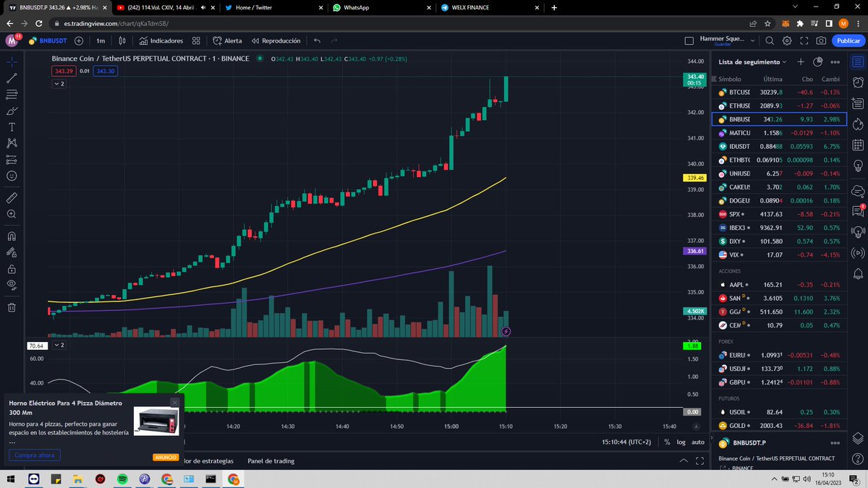868x488 pixels.
Task: Toggle the log scale
Action: [x=681, y=442]
